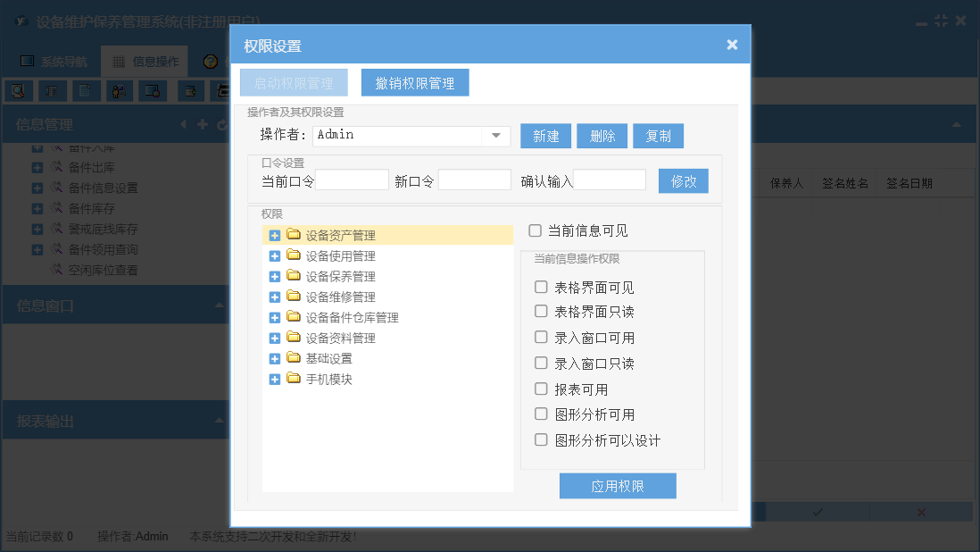
Task: Click the plus icon in the 信息管理 header
Action: coord(203,125)
